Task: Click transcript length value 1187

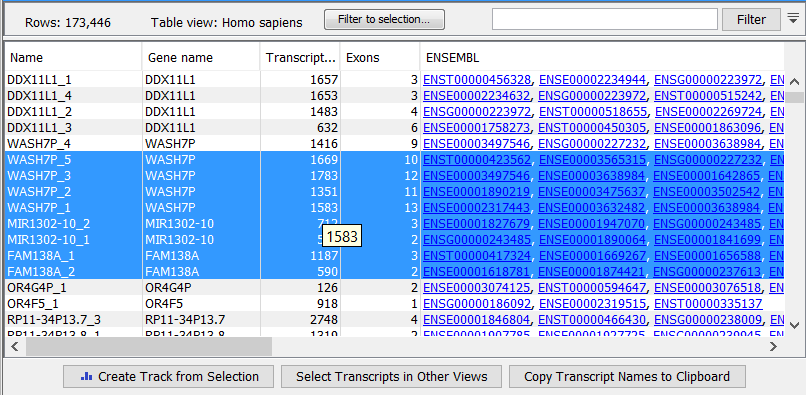Action: coord(324,256)
